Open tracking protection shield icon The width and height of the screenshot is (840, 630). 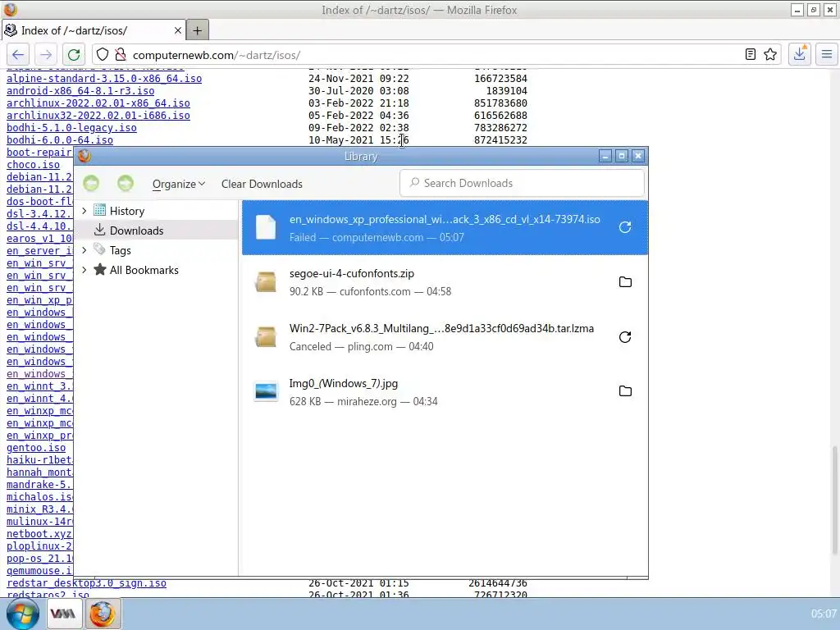(103, 55)
